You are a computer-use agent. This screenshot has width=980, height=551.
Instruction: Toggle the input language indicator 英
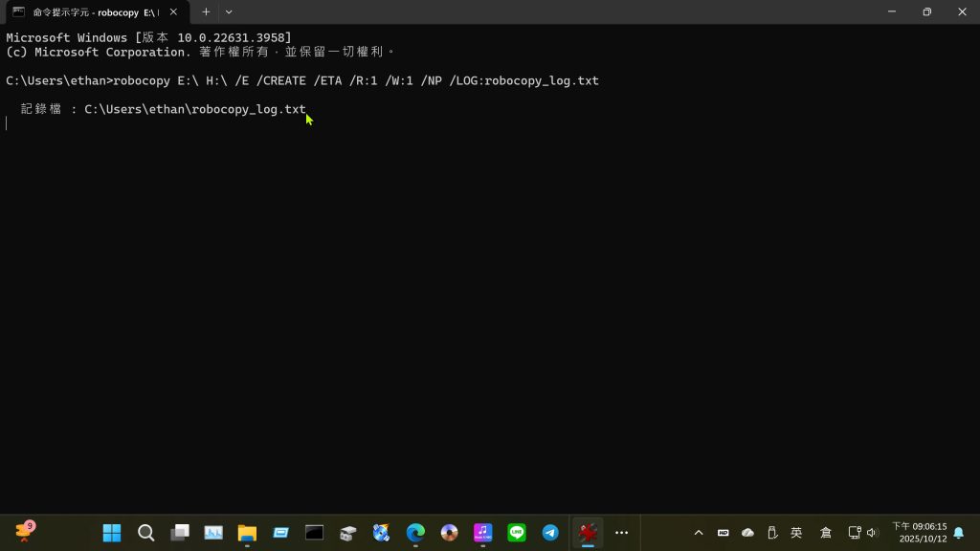tap(796, 533)
